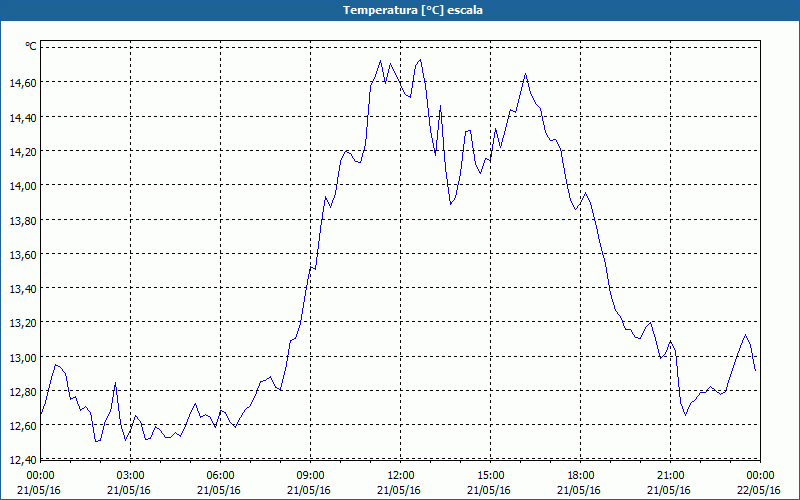This screenshot has width=800, height=500.
Task: Select the 21/05/16 date under 18:00
Action: [x=579, y=490]
